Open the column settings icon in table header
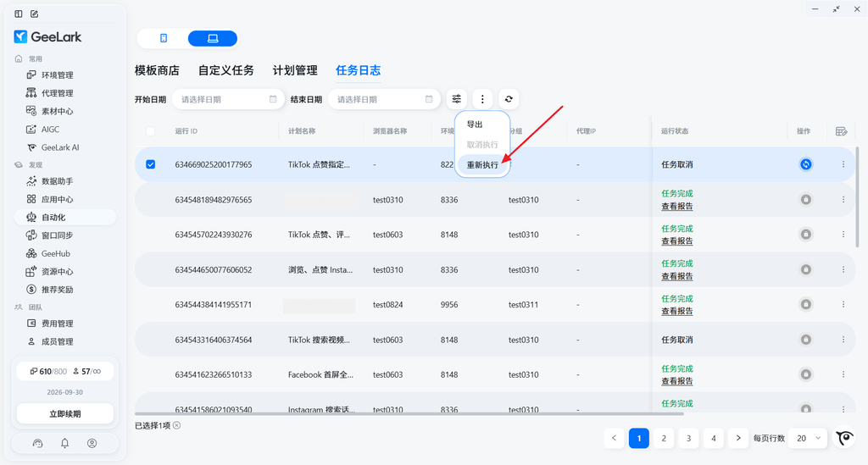868x465 pixels. (842, 131)
